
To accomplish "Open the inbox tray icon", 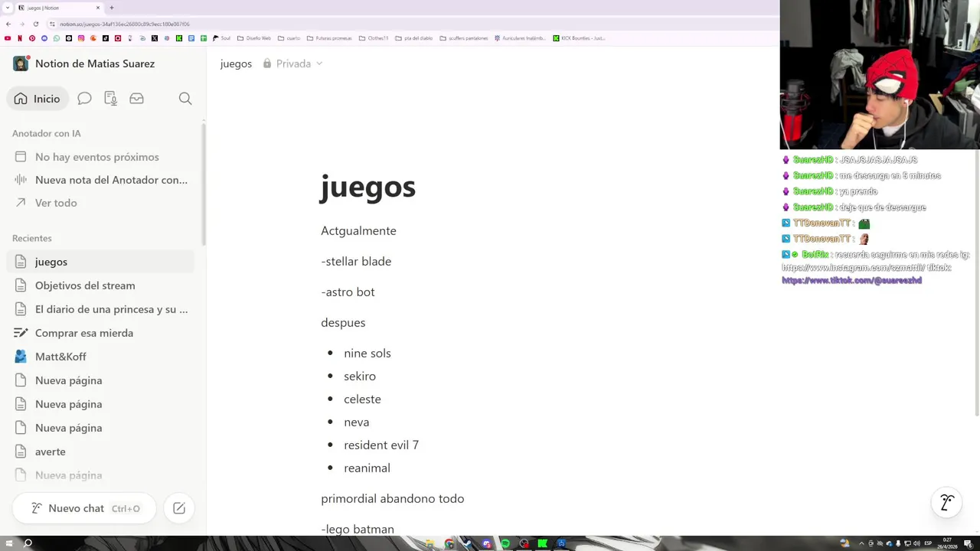I will tap(136, 99).
